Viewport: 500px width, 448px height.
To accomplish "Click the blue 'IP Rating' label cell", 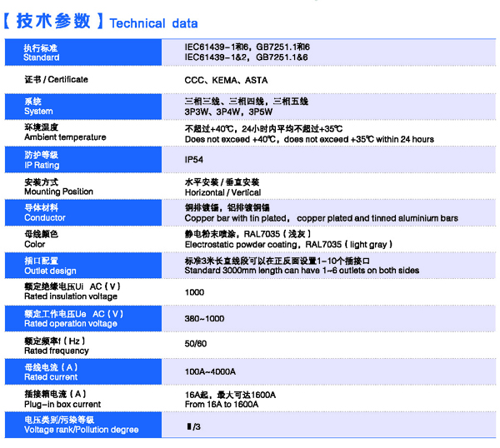I will coord(92,160).
